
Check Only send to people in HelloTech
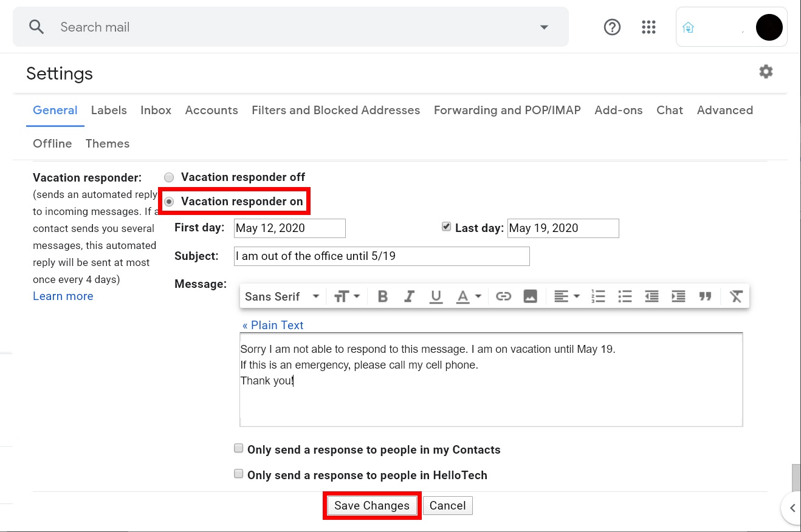(239, 474)
